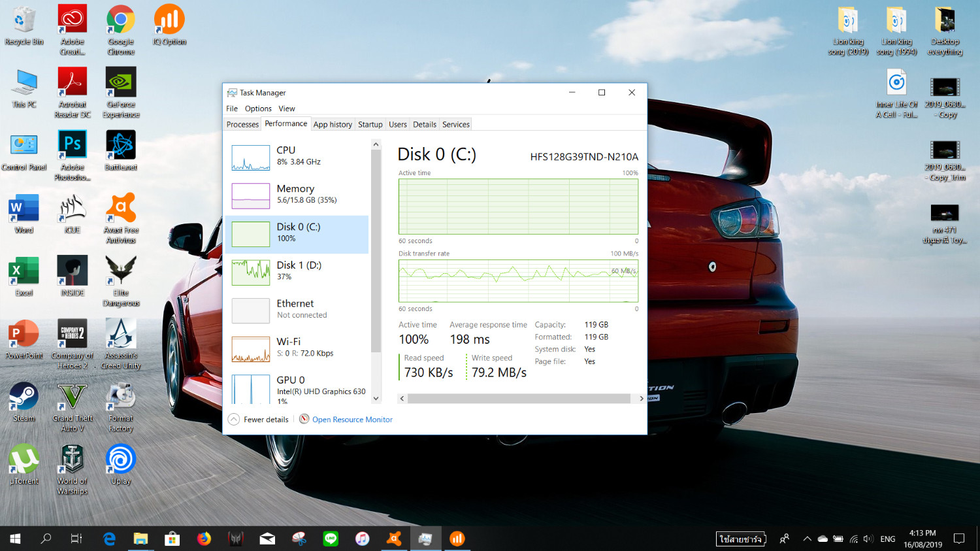Click the Disk transfer rate graph
This screenshot has width=980, height=551.
click(518, 281)
